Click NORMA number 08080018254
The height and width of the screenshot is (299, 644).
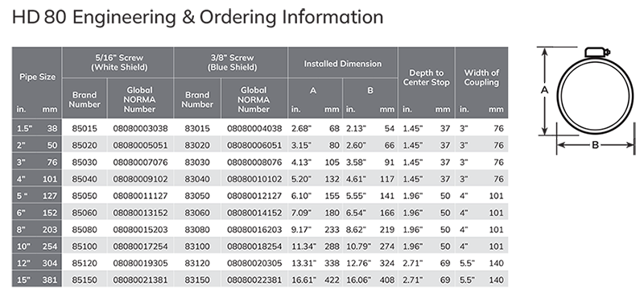click(x=254, y=247)
